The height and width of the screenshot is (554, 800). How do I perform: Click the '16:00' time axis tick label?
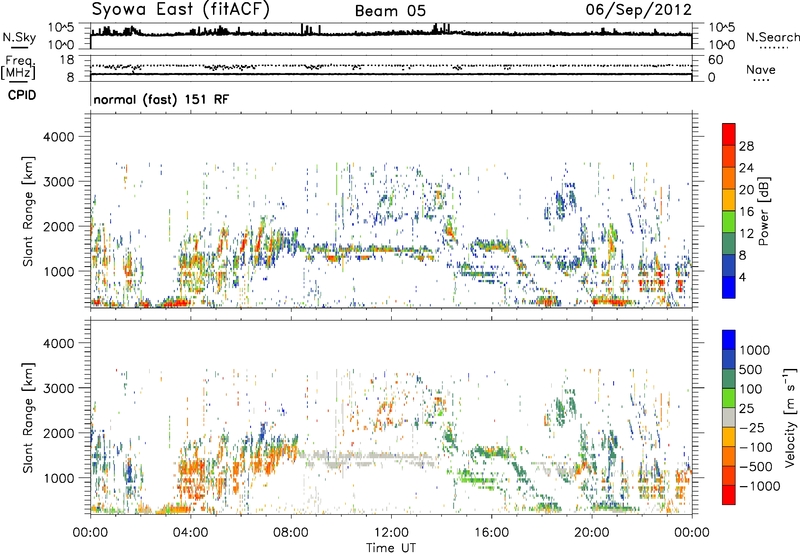point(491,533)
